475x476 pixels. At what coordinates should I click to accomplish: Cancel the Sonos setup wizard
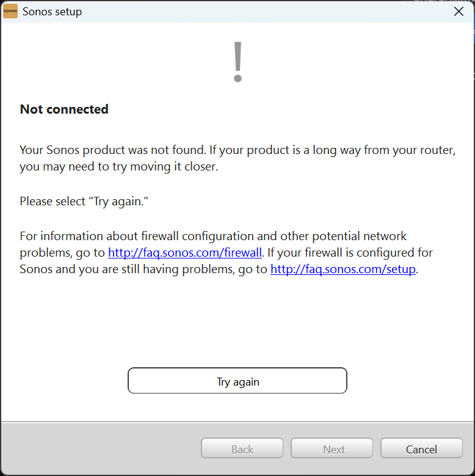[421, 449]
